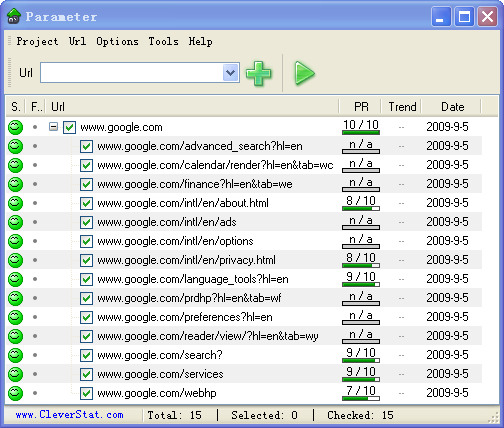Image resolution: width=504 pixels, height=428 pixels.
Task: Sort by the Trend column header
Action: point(402,107)
